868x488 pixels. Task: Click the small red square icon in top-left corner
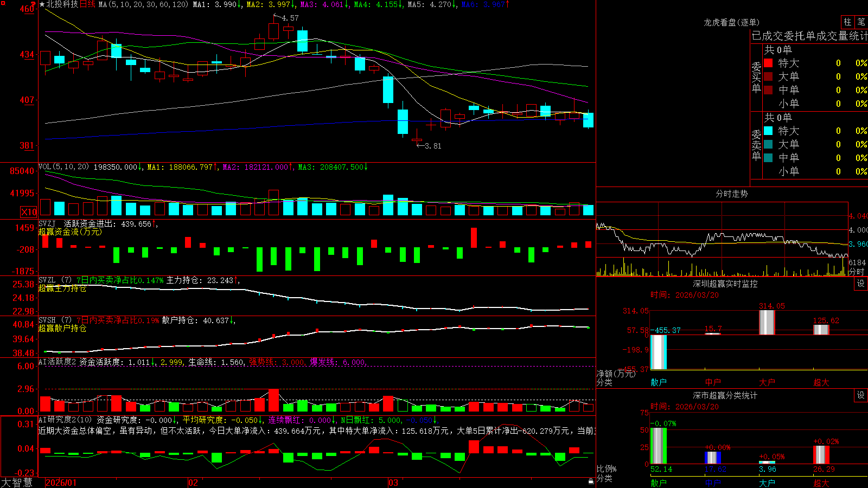click(x=3, y=3)
